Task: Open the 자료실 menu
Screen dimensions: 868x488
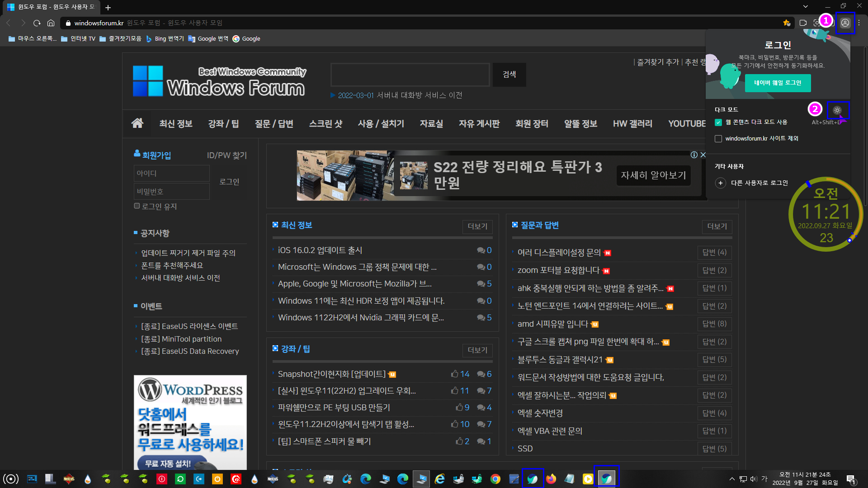Action: click(431, 124)
